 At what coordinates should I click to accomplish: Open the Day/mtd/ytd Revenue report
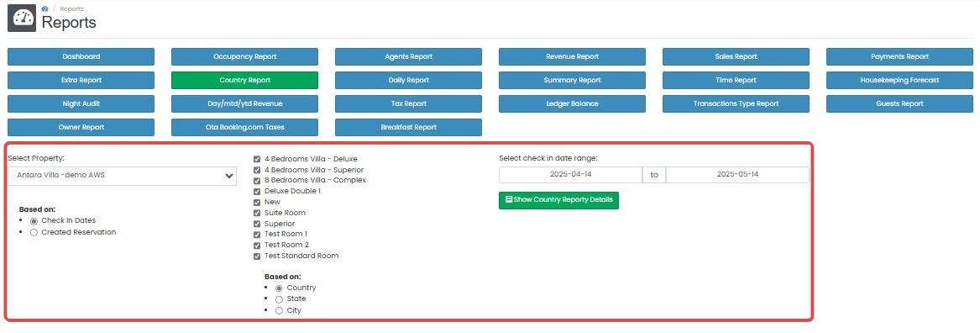coord(244,103)
